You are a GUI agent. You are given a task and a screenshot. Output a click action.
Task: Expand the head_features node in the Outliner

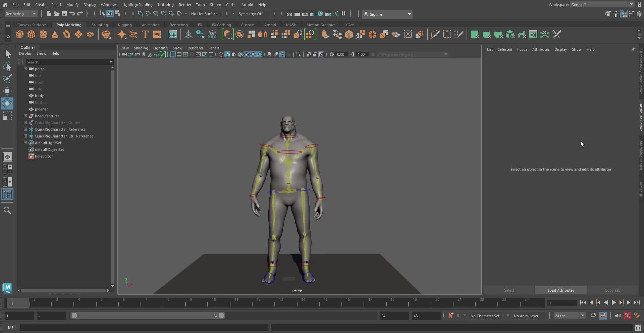click(x=25, y=116)
